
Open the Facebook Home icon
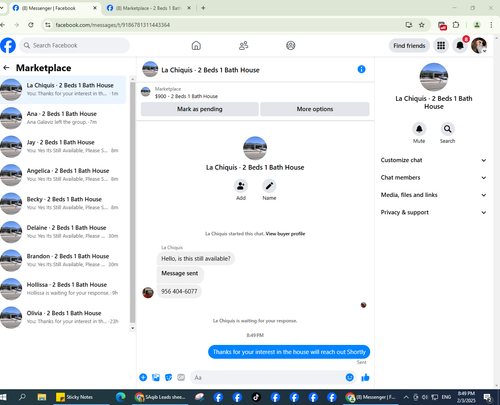pyautogui.click(x=196, y=45)
